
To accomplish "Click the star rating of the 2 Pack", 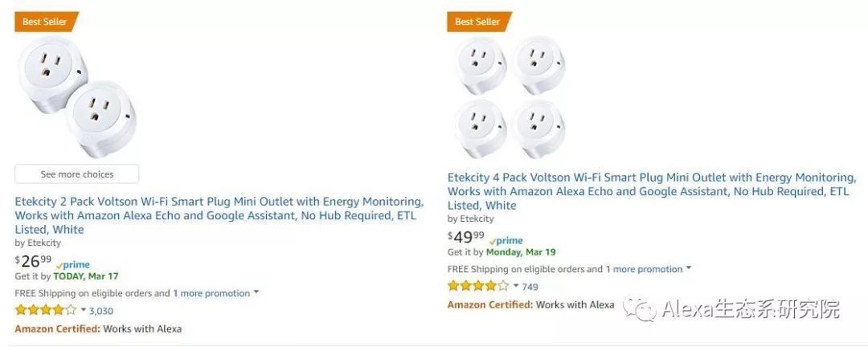I will coord(46,310).
